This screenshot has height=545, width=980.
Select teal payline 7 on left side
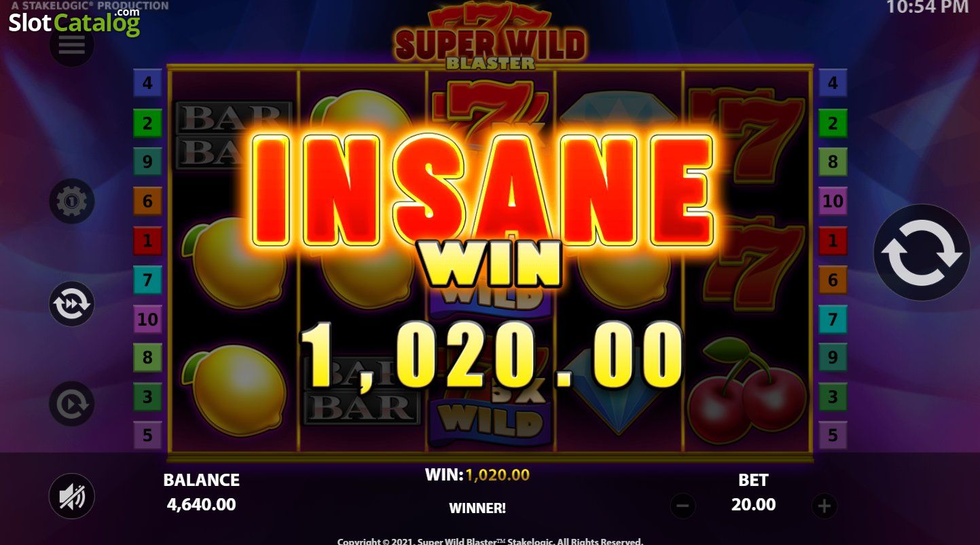click(x=147, y=280)
